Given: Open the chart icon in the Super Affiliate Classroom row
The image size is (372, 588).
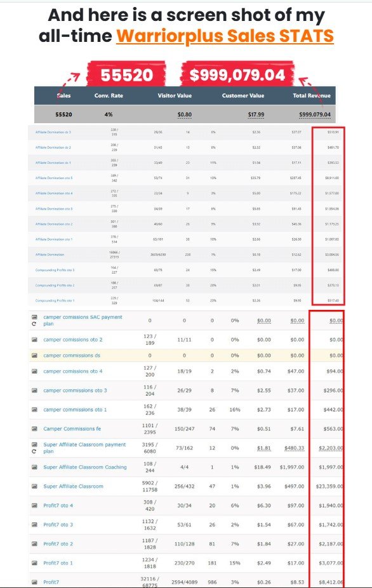Looking at the screenshot, I should pyautogui.click(x=34, y=486).
